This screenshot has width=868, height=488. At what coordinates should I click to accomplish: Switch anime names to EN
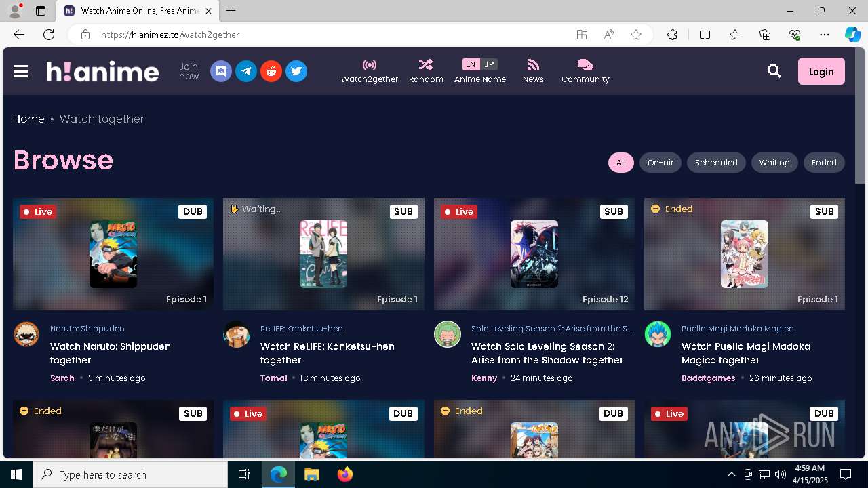point(471,64)
